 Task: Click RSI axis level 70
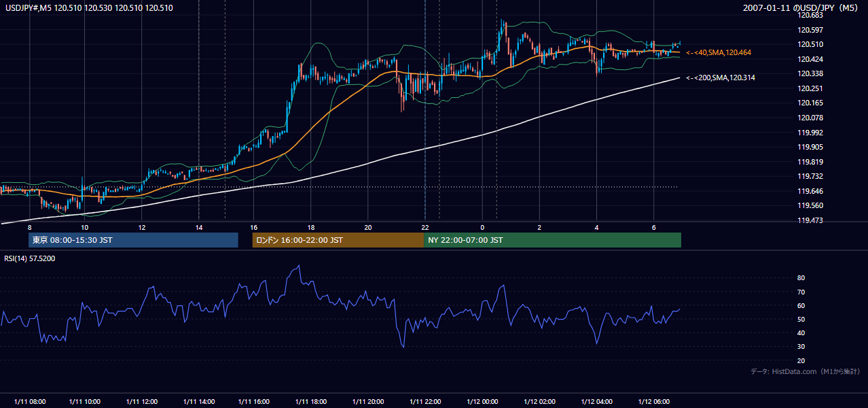click(801, 292)
